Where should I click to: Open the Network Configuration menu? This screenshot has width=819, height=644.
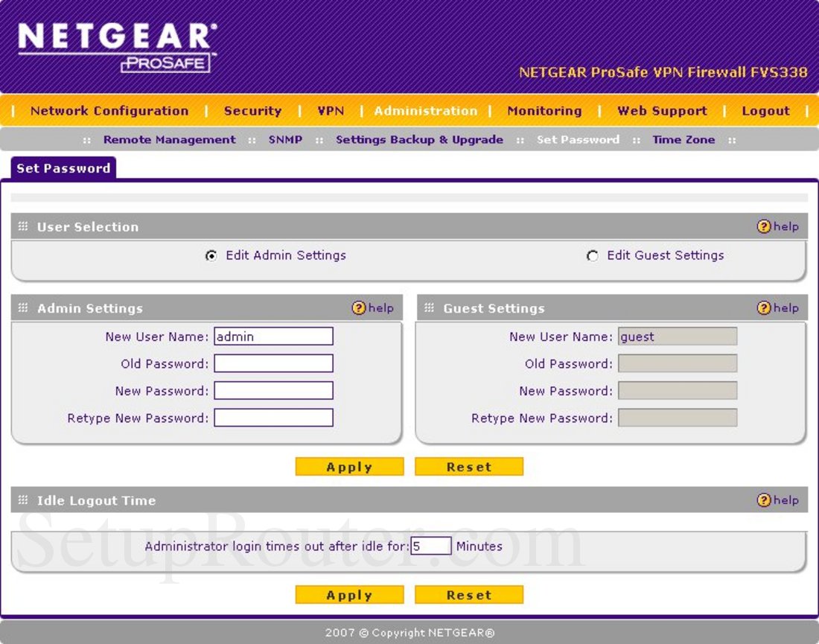coord(109,111)
